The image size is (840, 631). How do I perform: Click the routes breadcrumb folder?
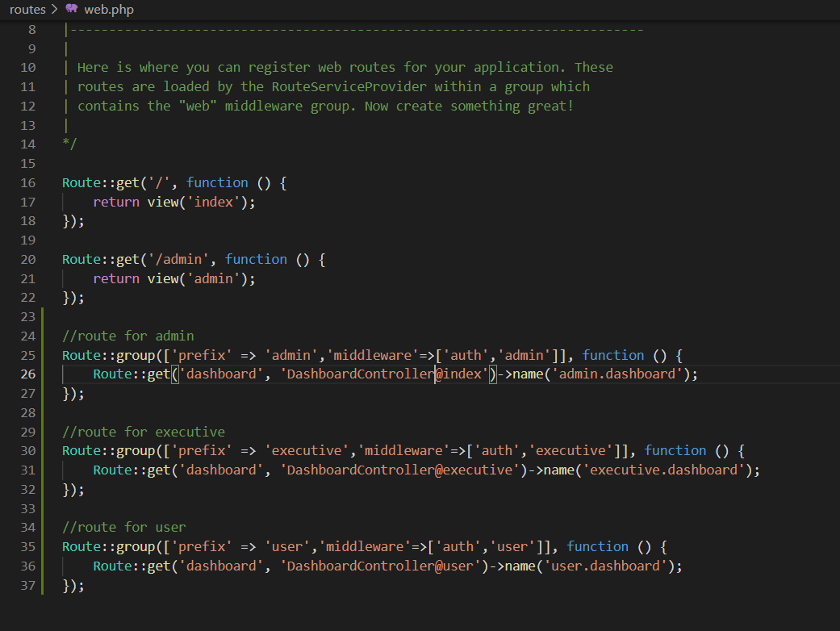(x=28, y=9)
